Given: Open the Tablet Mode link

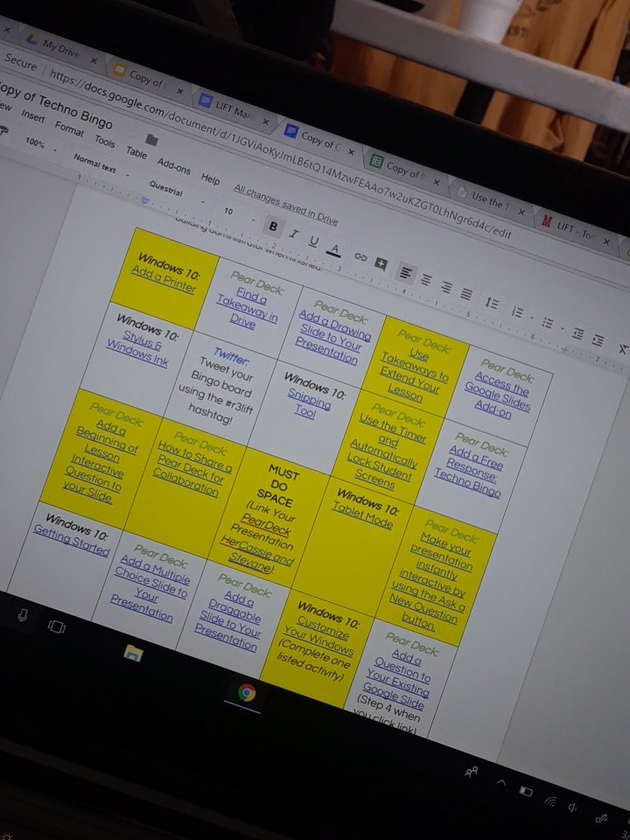Looking at the screenshot, I should [x=362, y=516].
